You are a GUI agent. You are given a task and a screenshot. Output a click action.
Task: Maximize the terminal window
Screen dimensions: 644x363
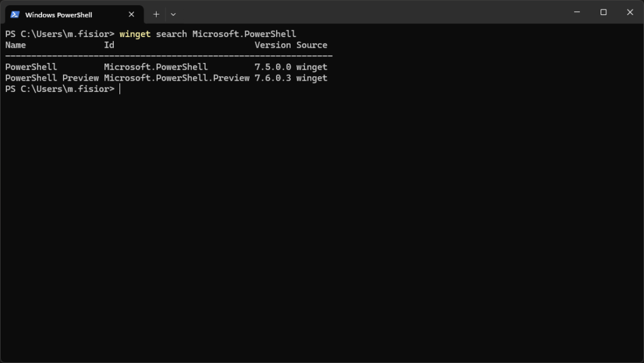coord(603,12)
